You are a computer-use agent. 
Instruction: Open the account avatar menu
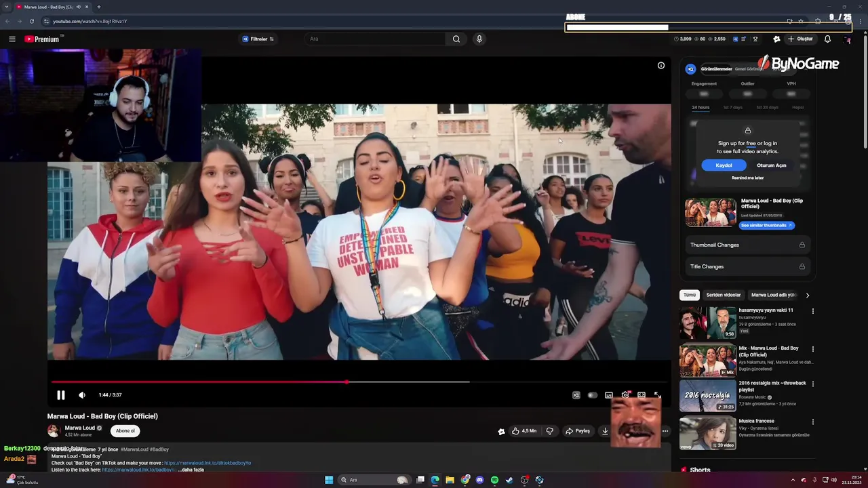[846, 39]
